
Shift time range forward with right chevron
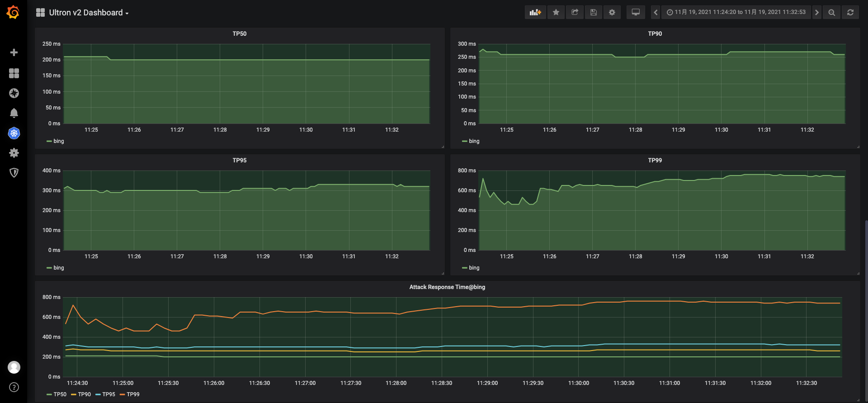pos(816,12)
